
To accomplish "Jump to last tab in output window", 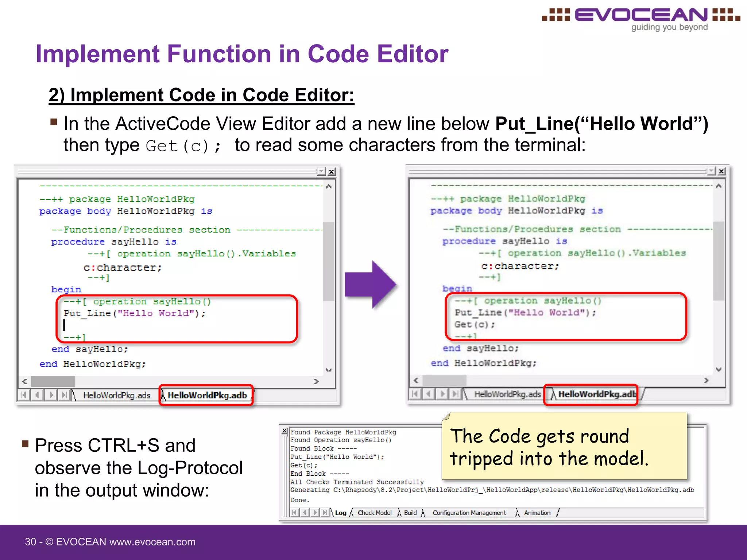I will click(x=325, y=513).
